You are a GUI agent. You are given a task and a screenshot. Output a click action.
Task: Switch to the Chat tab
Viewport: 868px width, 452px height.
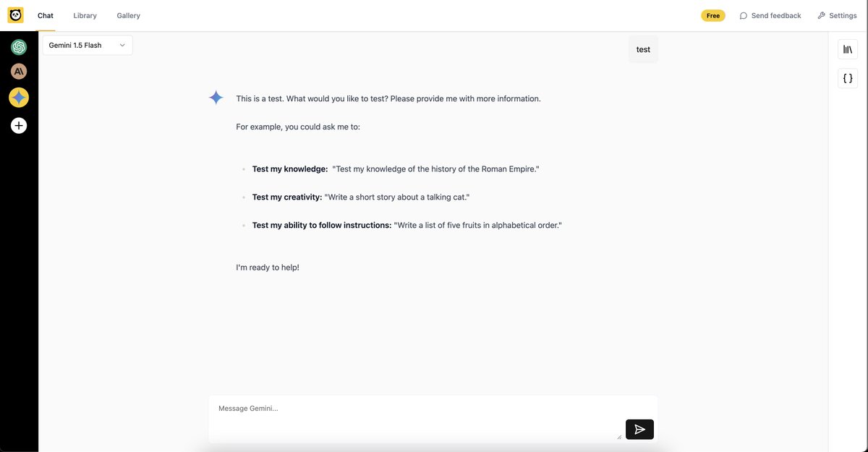46,15
